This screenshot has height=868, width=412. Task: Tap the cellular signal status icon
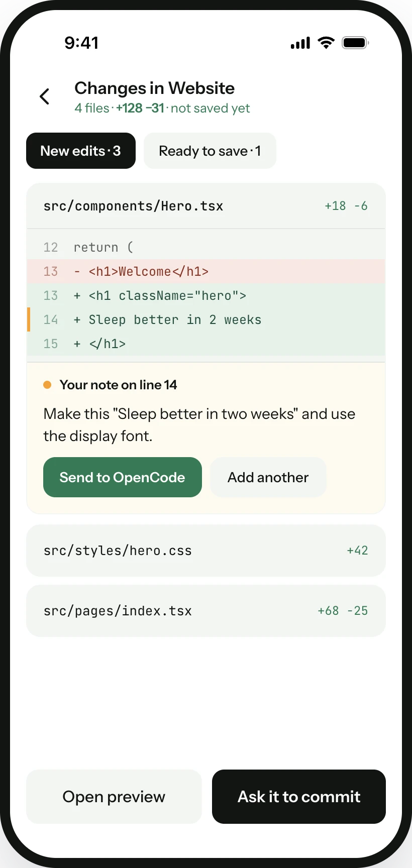(x=300, y=43)
